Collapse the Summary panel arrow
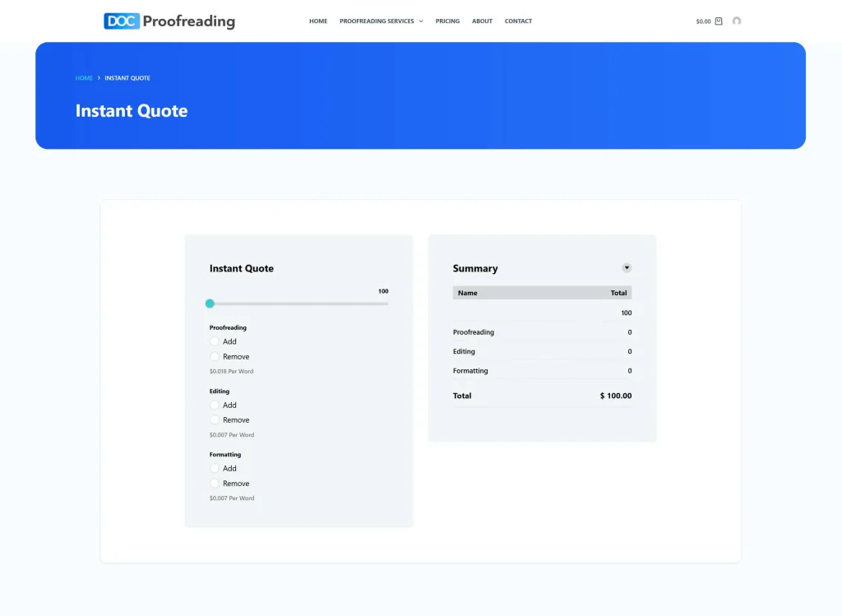This screenshot has width=842, height=616. [x=627, y=267]
